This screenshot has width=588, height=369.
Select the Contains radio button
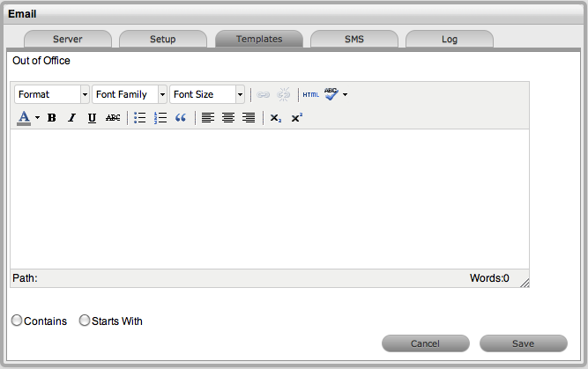click(x=17, y=321)
